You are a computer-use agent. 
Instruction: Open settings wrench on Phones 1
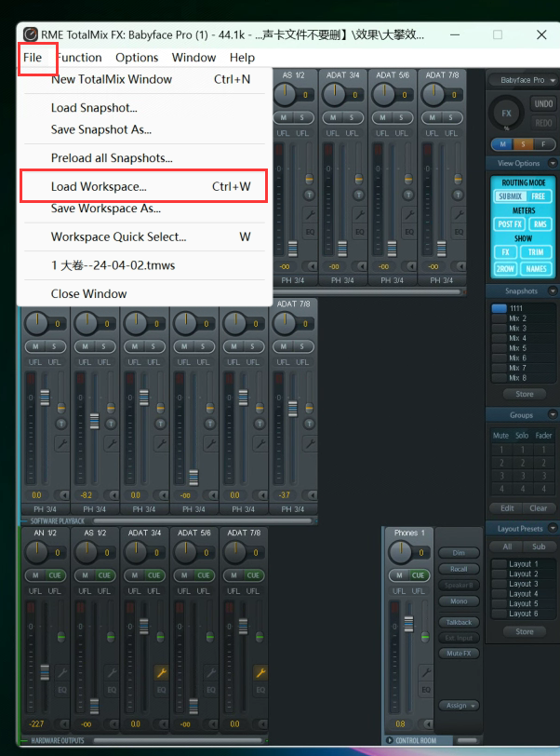(426, 672)
